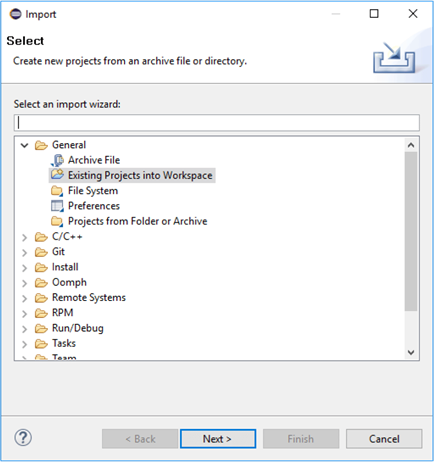Click the Cancel button
This screenshot has width=435, height=462.
point(384,439)
